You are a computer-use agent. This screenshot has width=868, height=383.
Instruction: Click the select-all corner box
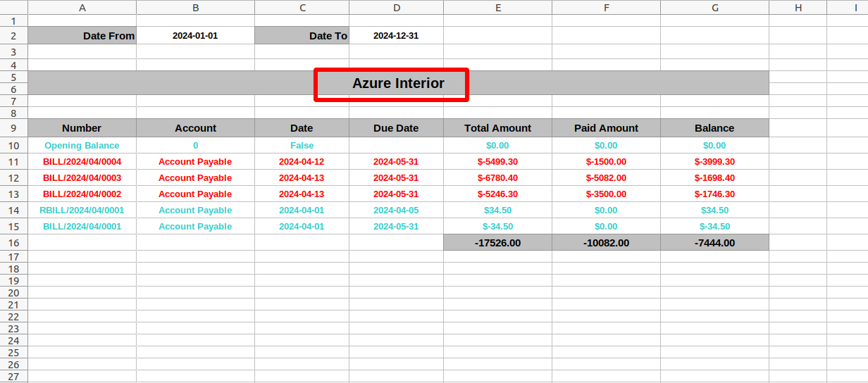13,7
